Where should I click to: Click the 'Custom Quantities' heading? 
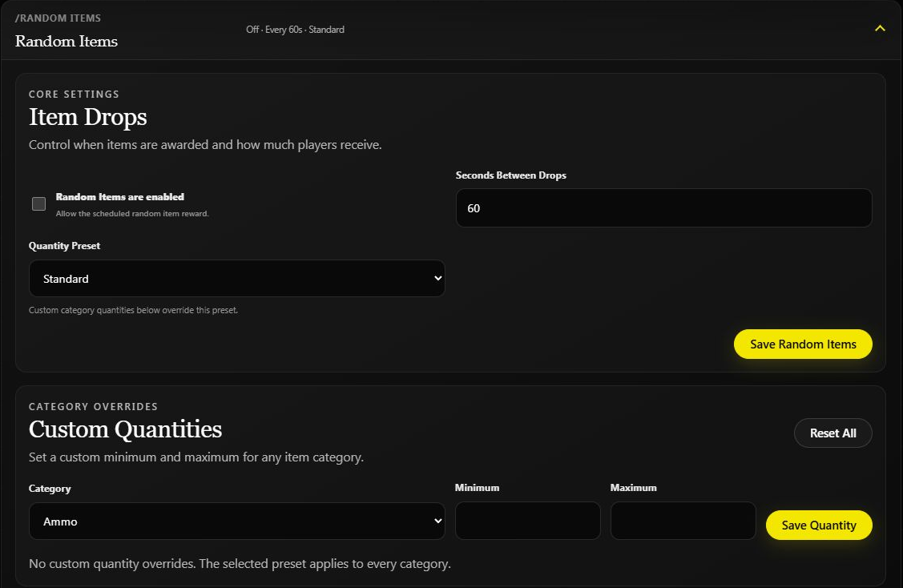(126, 429)
